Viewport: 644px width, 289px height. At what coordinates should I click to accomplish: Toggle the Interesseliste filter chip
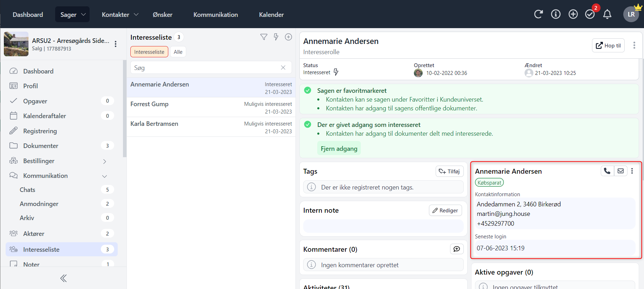pyautogui.click(x=149, y=52)
